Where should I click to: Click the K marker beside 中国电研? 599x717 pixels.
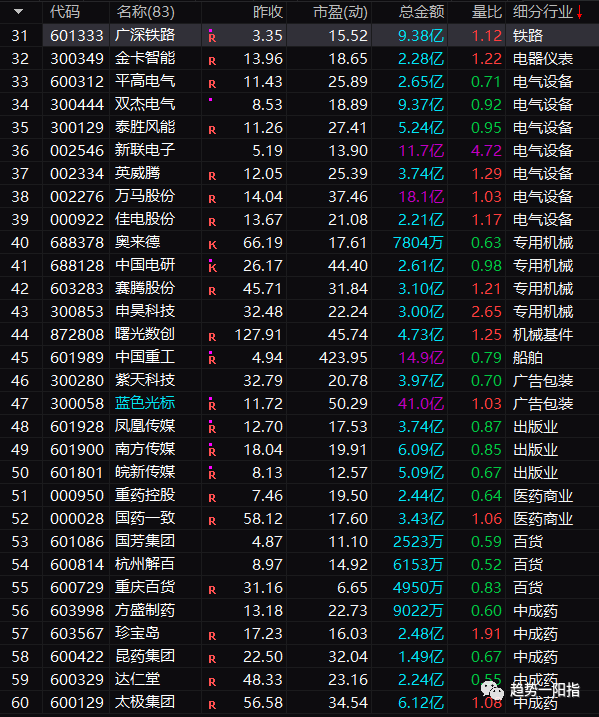(x=212, y=268)
